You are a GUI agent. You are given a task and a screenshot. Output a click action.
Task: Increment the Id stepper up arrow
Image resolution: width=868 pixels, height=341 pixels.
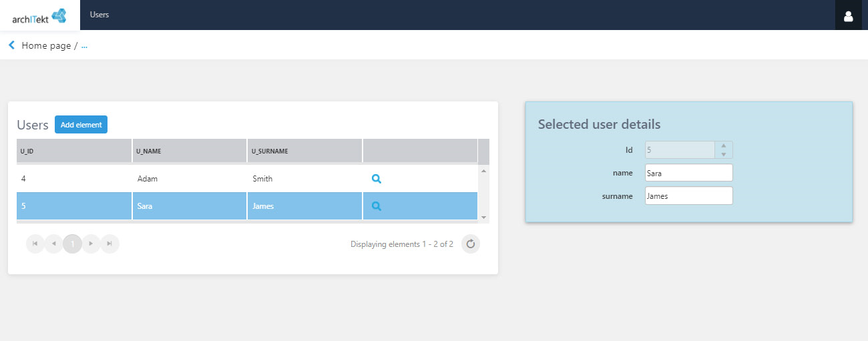click(x=723, y=145)
